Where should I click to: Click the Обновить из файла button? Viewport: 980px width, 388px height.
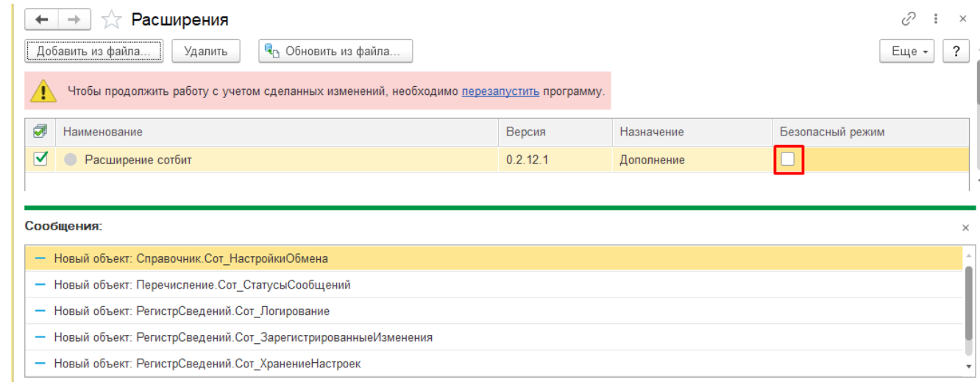[335, 52]
